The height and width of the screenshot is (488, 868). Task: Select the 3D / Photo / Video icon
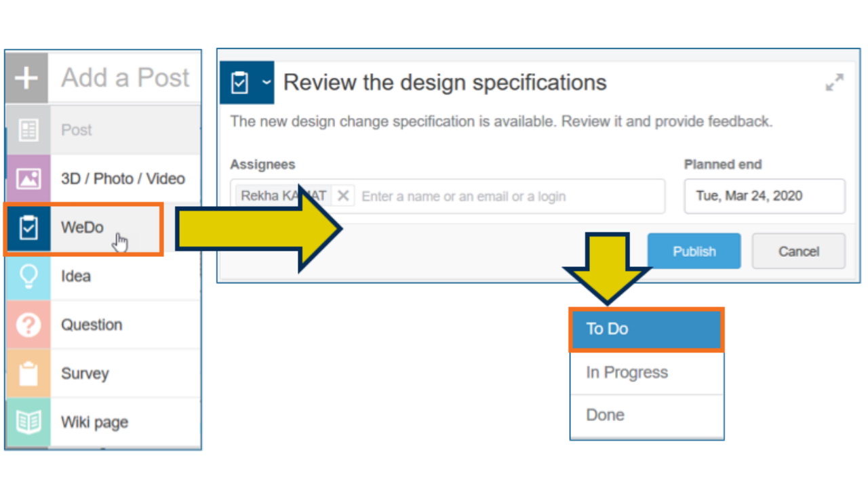pos(28,178)
